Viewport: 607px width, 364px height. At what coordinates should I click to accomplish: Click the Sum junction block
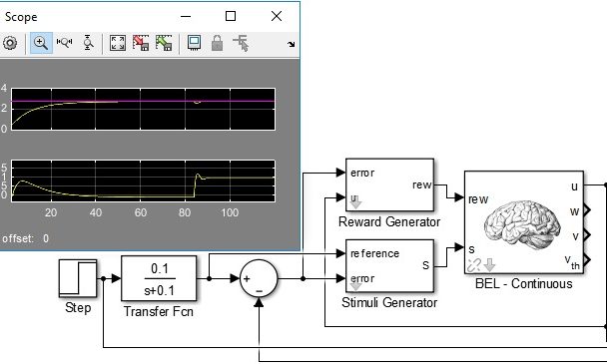259,278
